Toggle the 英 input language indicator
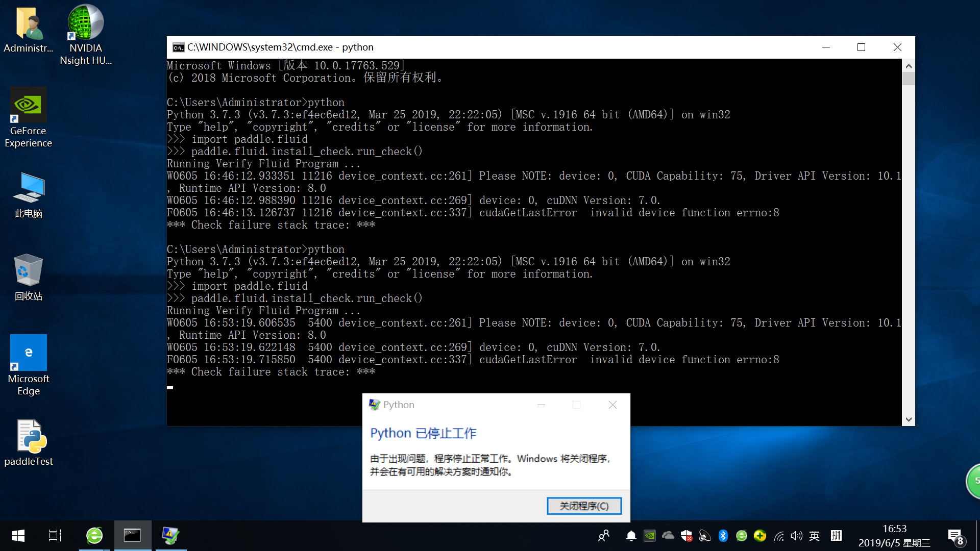980x551 pixels. 815,536
